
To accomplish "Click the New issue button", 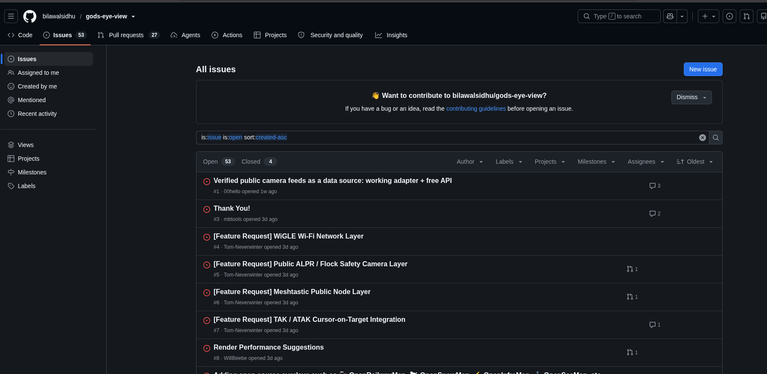I will (703, 69).
